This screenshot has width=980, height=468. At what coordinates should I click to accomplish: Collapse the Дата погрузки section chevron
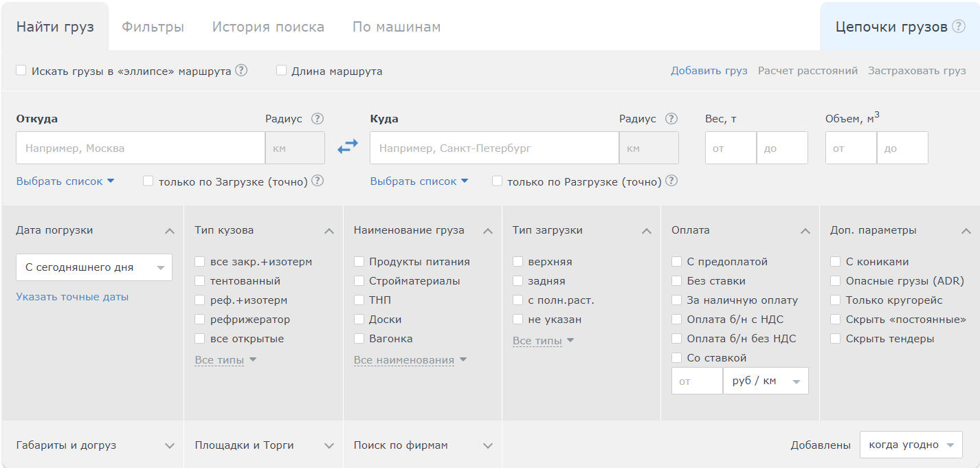[x=170, y=231]
